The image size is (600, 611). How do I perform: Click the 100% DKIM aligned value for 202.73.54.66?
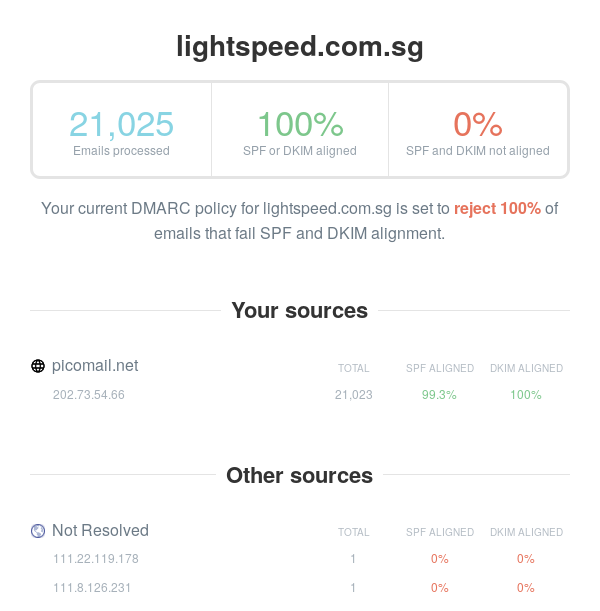526,395
